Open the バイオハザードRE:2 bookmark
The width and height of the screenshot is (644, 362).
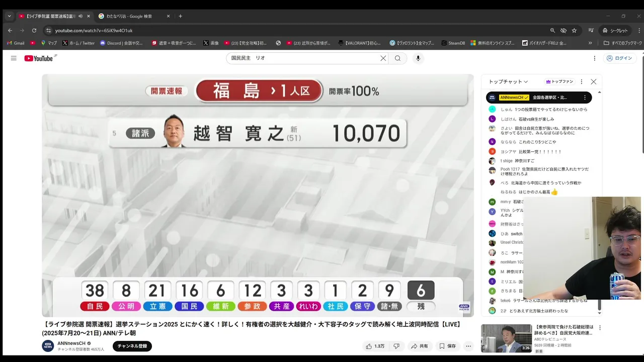coord(545,43)
